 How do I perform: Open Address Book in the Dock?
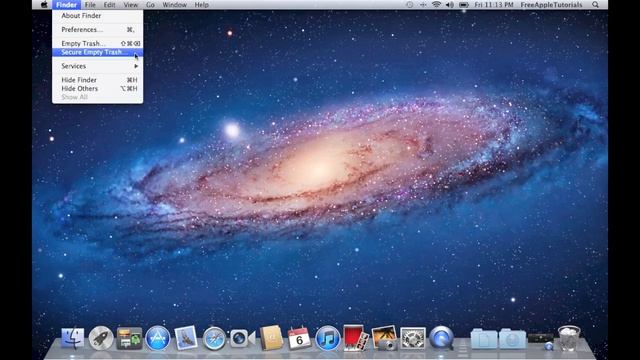[271, 338]
